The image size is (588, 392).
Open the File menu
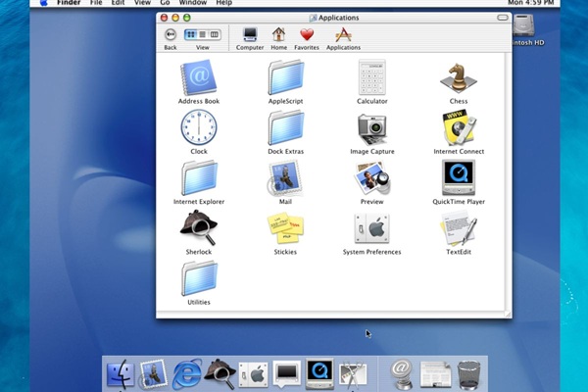click(96, 4)
